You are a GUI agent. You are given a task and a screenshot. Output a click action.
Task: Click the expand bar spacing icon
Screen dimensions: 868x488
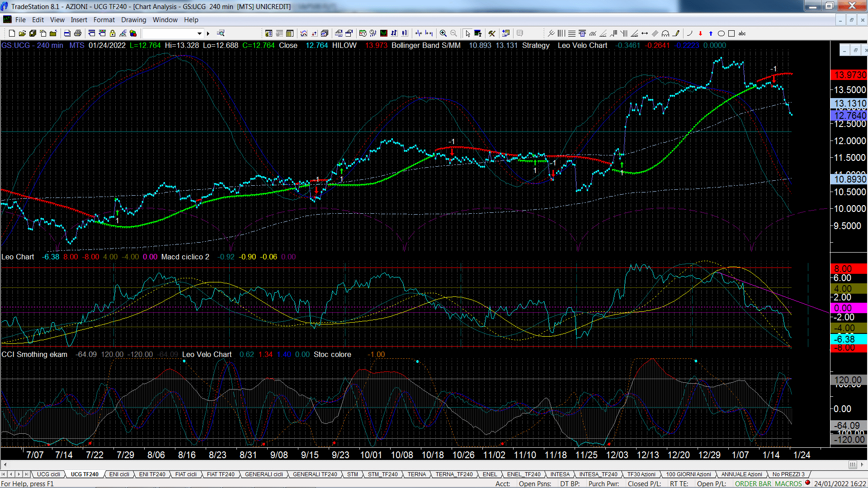click(x=429, y=33)
